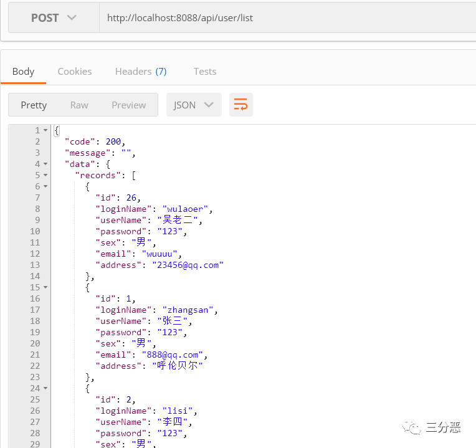Click the "吴老二" userName value
Image resolution: width=476 pixels, height=448 pixels.
pos(178,220)
